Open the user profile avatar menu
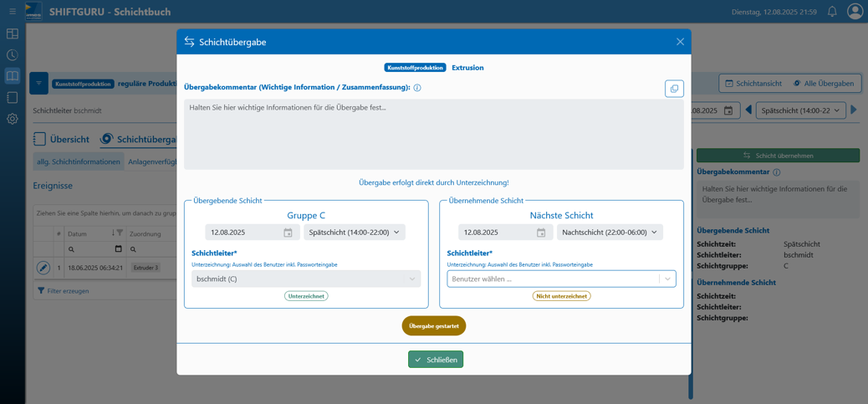 [855, 12]
